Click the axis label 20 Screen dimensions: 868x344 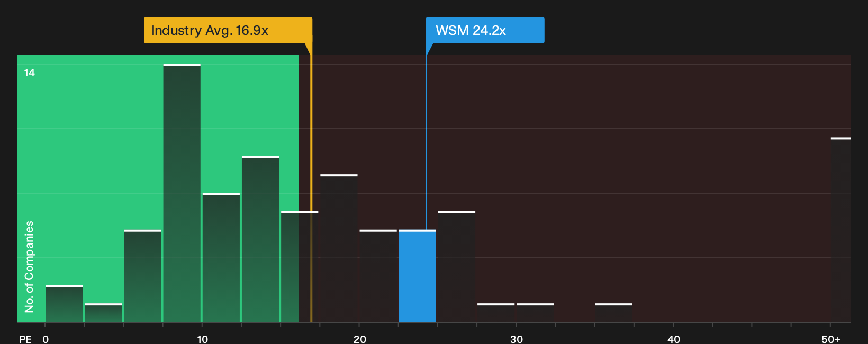(x=359, y=339)
